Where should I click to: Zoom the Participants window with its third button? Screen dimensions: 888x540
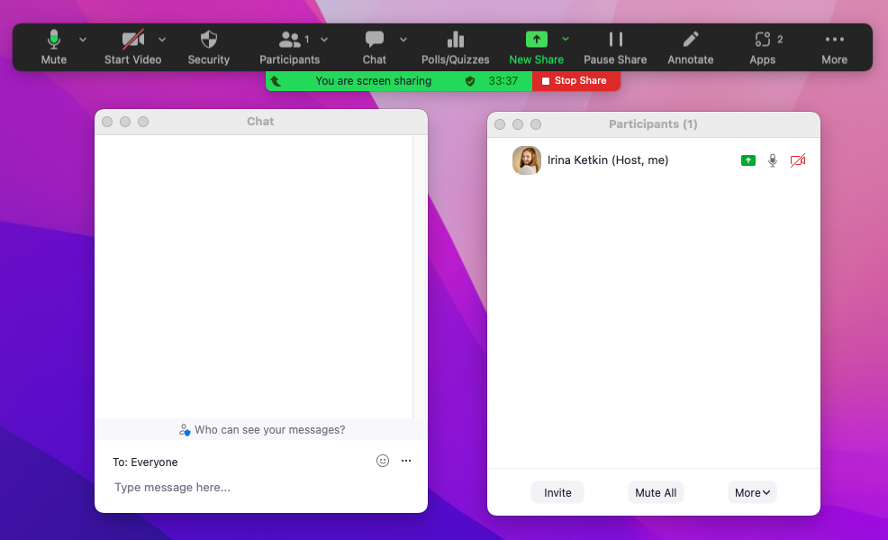536,125
